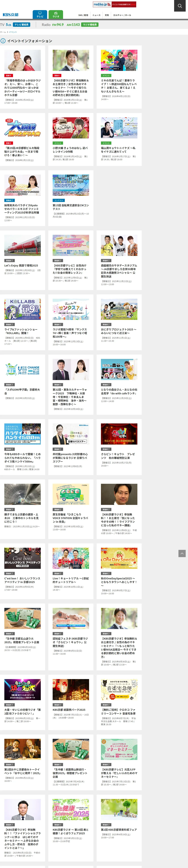Open パラダイス版ハンケイ500m thumbnail

click(23, 434)
